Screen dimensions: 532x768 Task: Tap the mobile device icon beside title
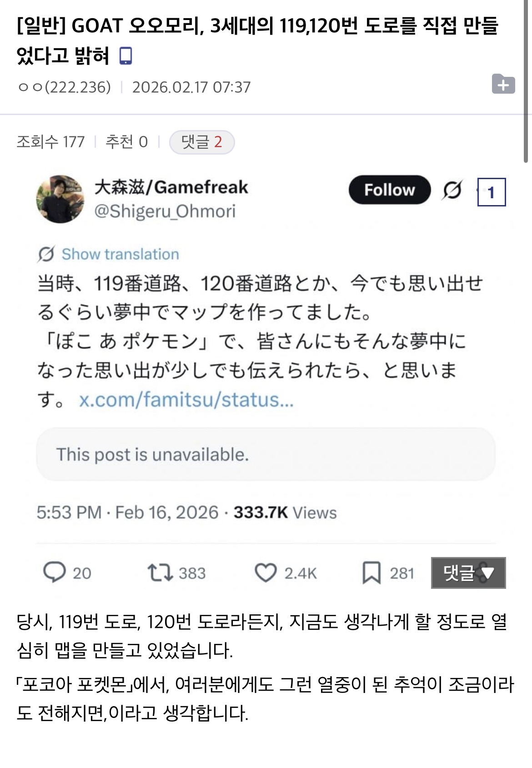(125, 56)
